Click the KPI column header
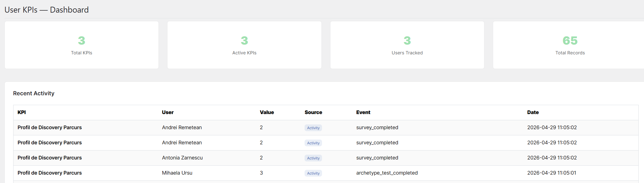The height and width of the screenshot is (183, 644). pyautogui.click(x=22, y=112)
